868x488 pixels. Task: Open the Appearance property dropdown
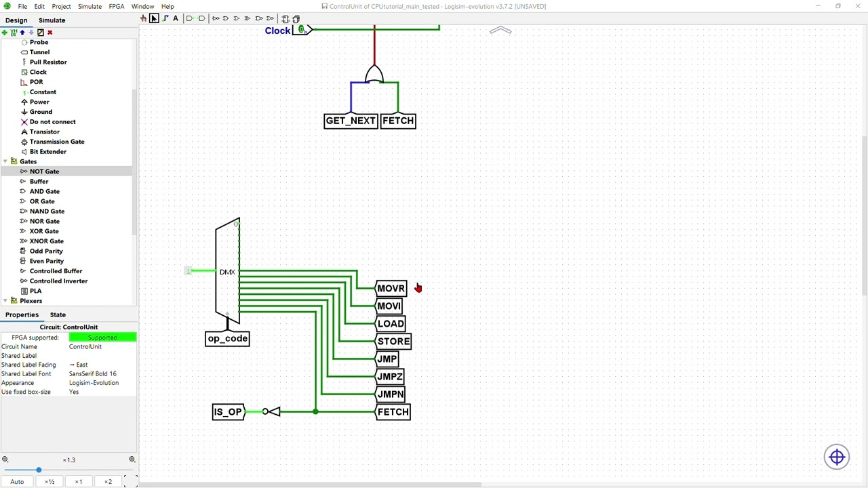[102, 383]
